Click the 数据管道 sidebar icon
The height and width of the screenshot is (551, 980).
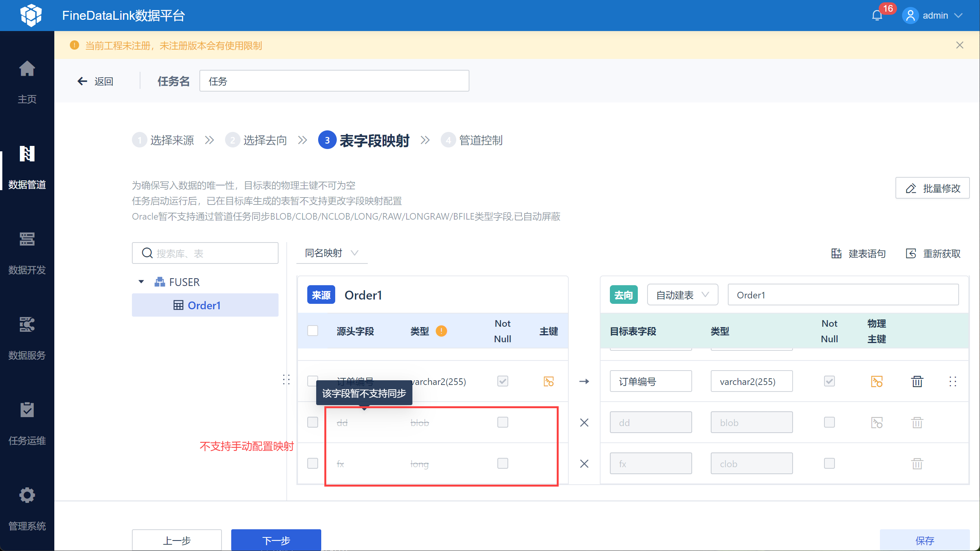click(27, 154)
